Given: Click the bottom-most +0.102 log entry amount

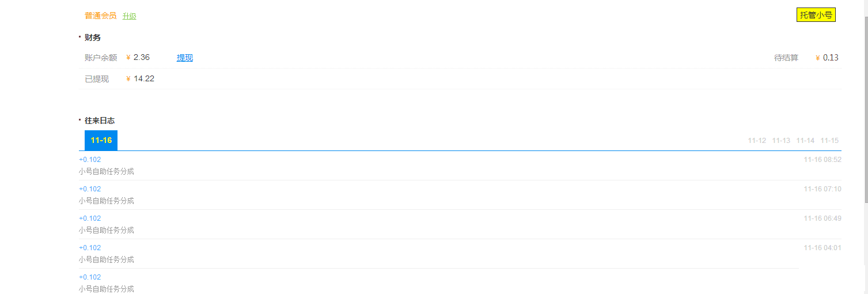Looking at the screenshot, I should coord(90,277).
